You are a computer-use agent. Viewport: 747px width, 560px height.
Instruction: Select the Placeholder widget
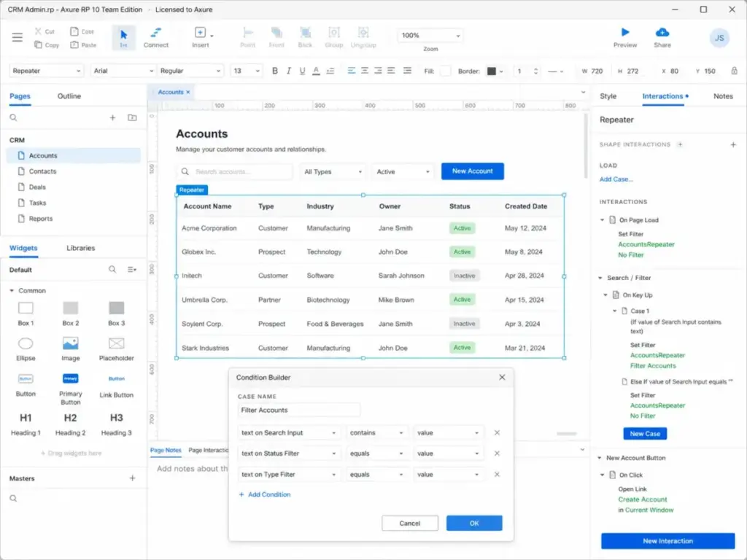tap(116, 349)
